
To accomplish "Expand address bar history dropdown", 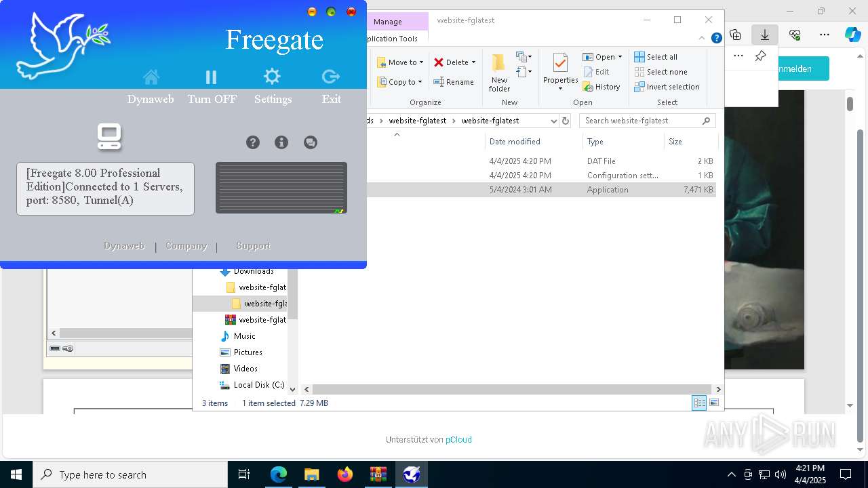I will (x=553, y=121).
